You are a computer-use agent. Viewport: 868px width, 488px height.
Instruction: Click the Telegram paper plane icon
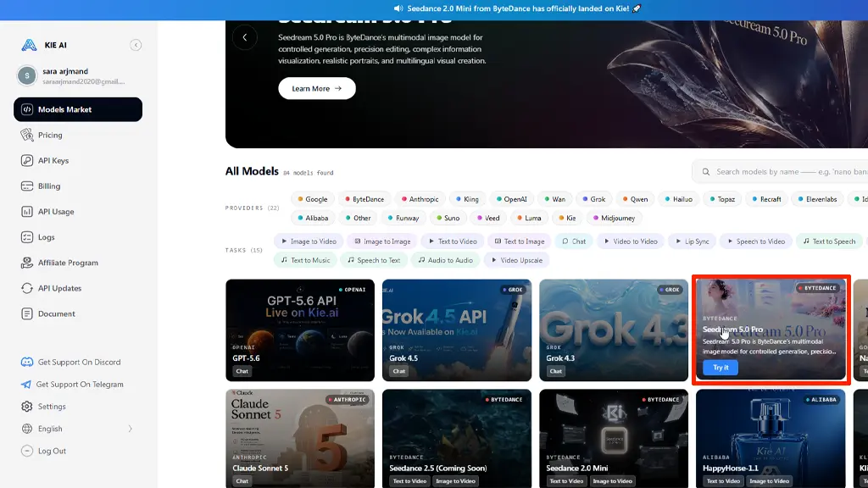coord(26,384)
